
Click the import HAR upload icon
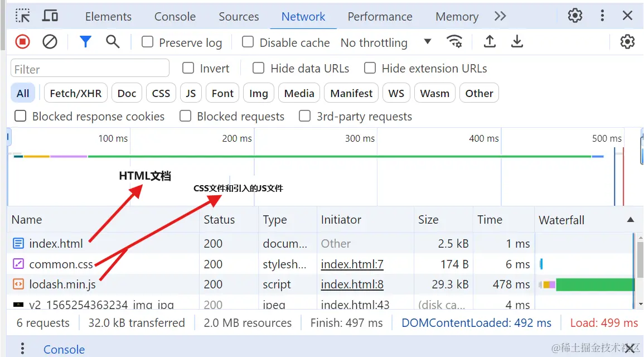point(490,42)
